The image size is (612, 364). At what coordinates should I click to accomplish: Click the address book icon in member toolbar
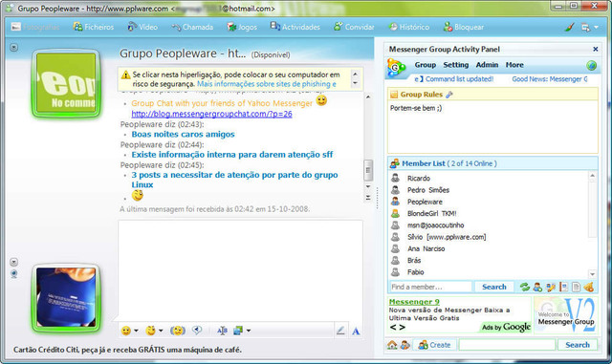point(563,288)
